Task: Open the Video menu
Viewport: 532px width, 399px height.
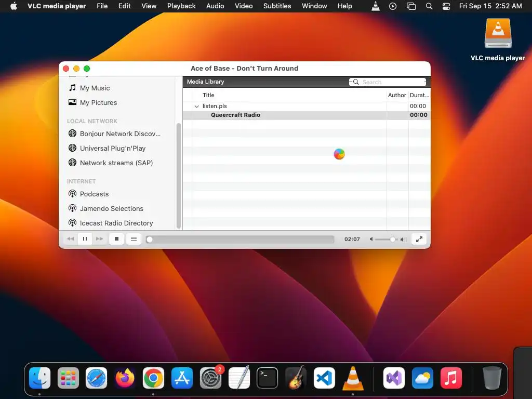Action: [244, 6]
